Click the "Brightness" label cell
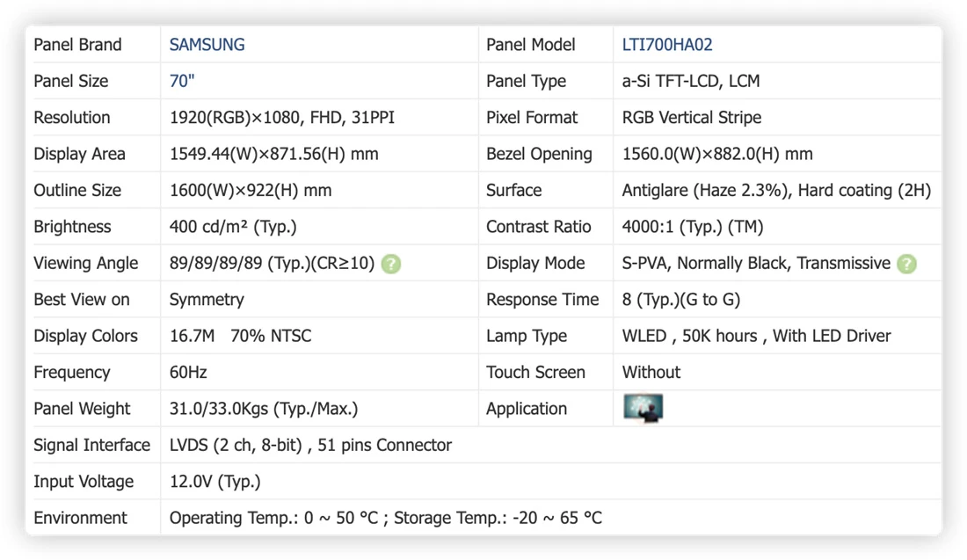The width and height of the screenshot is (967, 560). click(x=93, y=226)
